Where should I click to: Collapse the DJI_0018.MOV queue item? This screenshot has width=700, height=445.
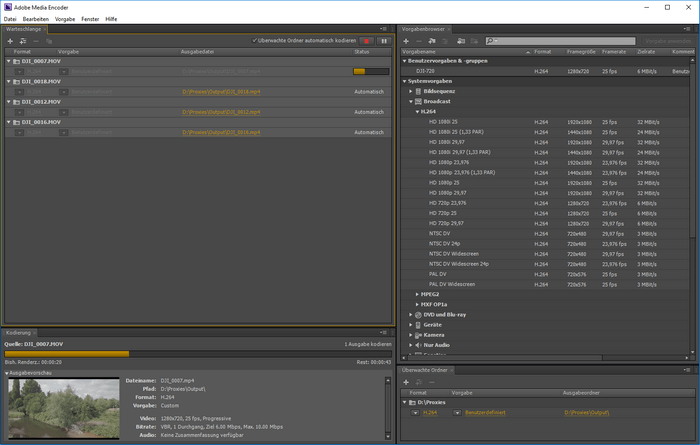[8, 82]
